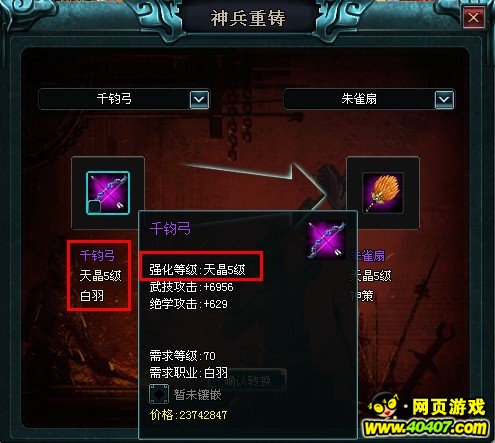Screen dimensions: 495x443
Task: Open the 朱雀扇 dropdown arrow
Action: (x=444, y=99)
